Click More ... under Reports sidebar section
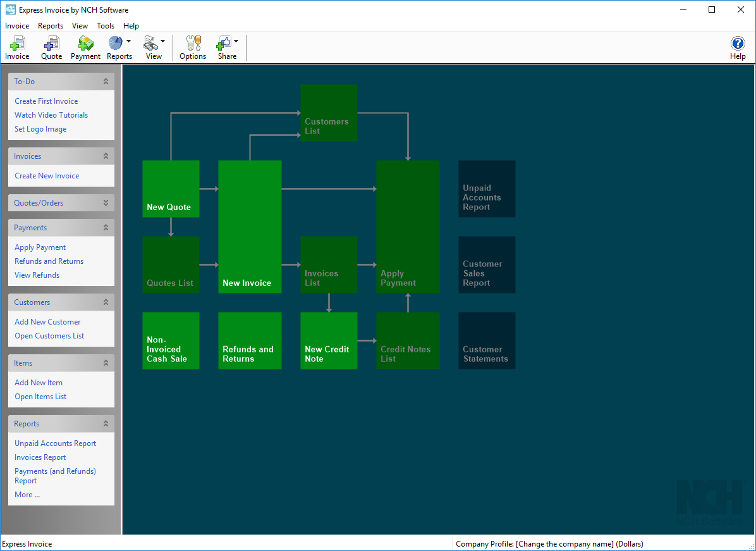The image size is (756, 551). click(x=27, y=494)
